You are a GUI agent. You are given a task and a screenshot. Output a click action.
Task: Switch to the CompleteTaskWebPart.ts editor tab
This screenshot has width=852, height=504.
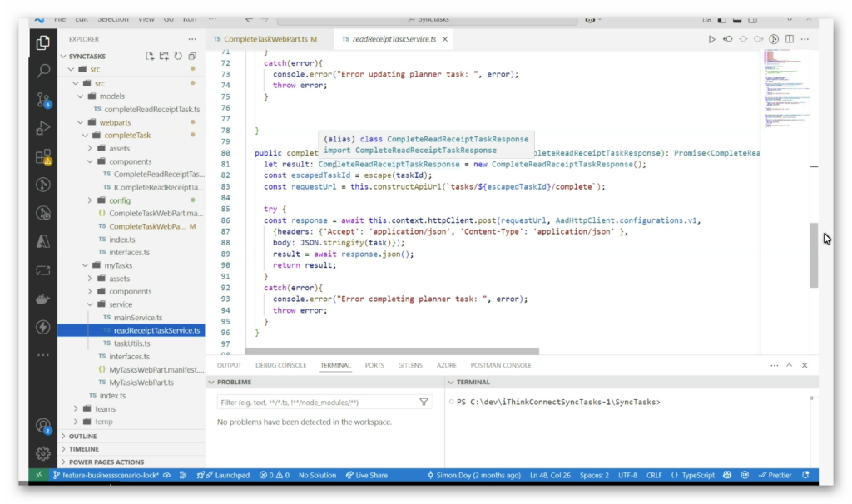265,39
